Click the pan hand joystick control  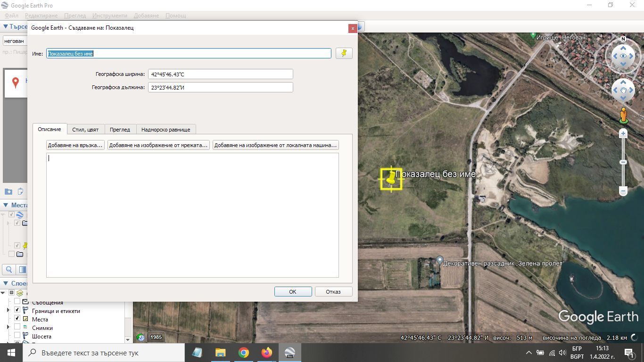pyautogui.click(x=623, y=90)
